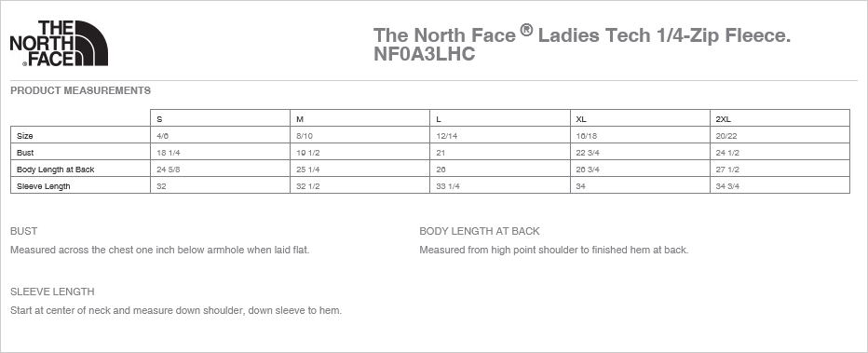Image resolution: width=868 pixels, height=353 pixels.
Task: Select the 18 1/4 bust cell
Action: (x=221, y=152)
